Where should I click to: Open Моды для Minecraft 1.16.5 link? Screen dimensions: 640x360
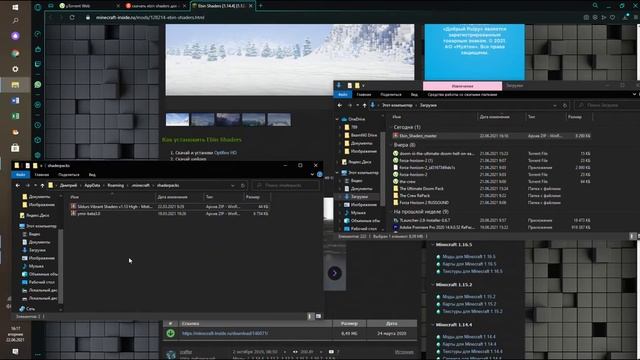pyautogui.click(x=469, y=256)
